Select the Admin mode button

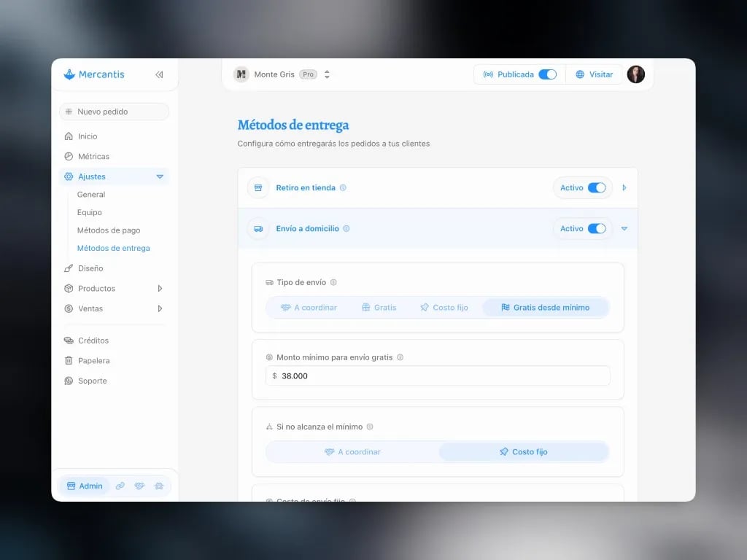[85, 486]
